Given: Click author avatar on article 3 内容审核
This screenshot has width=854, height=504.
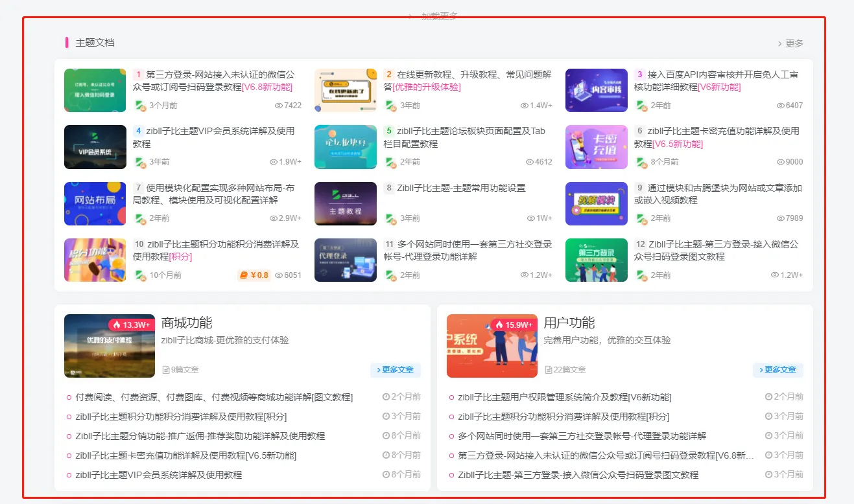Looking at the screenshot, I should [x=641, y=106].
